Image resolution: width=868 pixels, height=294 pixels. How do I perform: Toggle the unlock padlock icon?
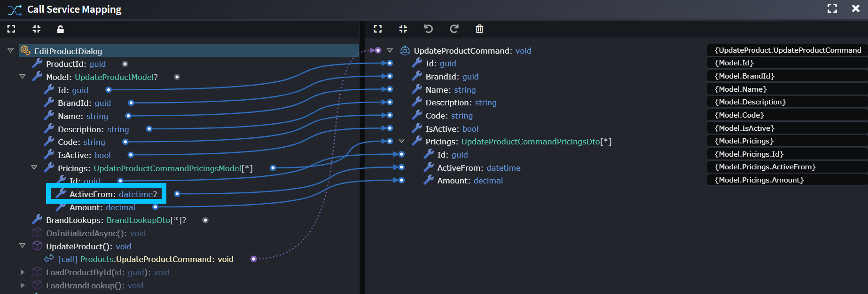(x=60, y=29)
